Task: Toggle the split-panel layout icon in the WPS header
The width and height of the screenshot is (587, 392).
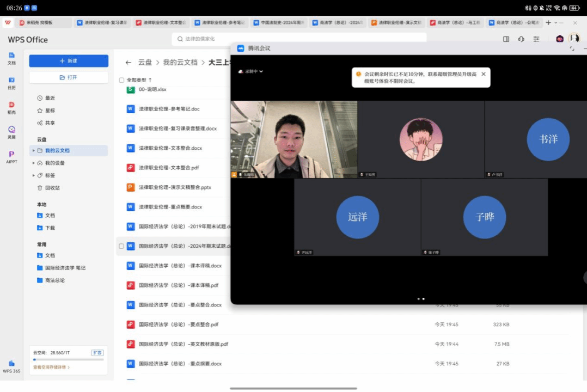Action: (x=506, y=39)
